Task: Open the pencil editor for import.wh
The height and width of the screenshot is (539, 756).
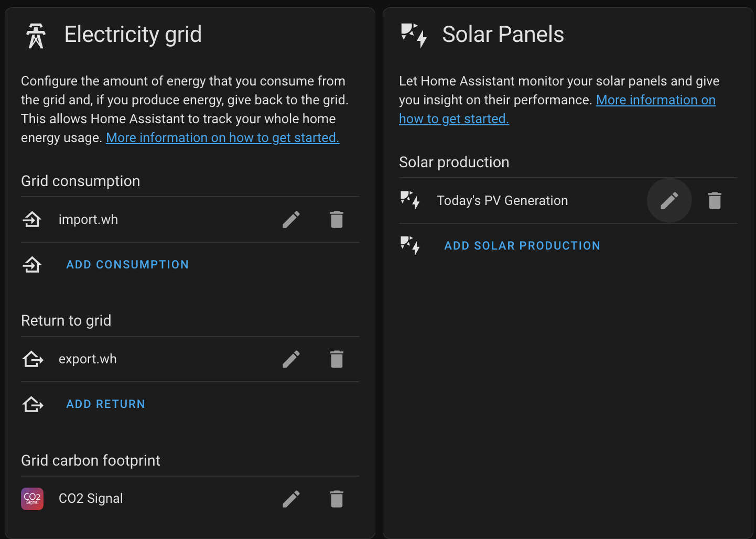Action: [x=291, y=219]
